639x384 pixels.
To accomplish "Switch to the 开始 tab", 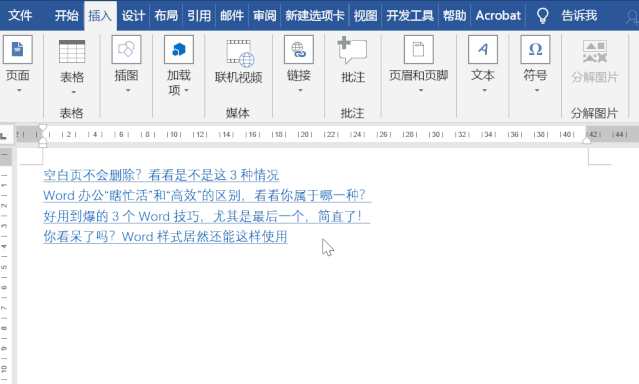I will tap(66, 15).
